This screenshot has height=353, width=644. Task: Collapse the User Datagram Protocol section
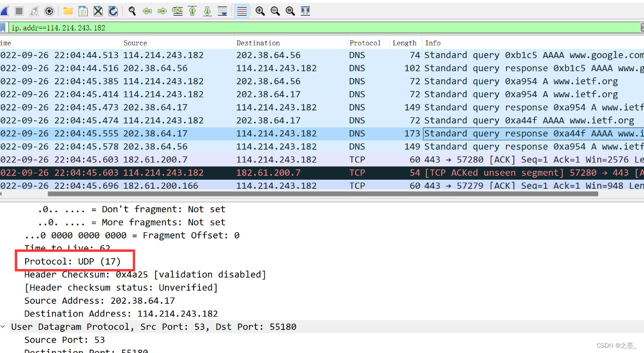[x=4, y=326]
